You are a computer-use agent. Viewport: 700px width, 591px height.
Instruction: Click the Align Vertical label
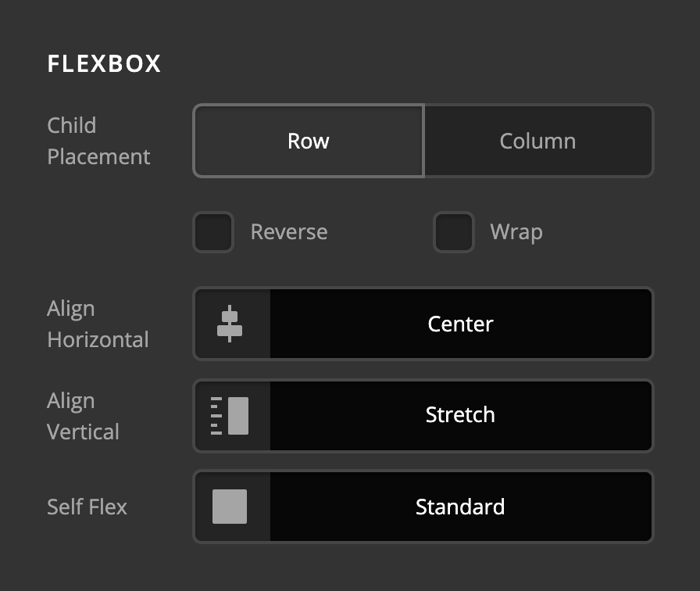(x=83, y=415)
